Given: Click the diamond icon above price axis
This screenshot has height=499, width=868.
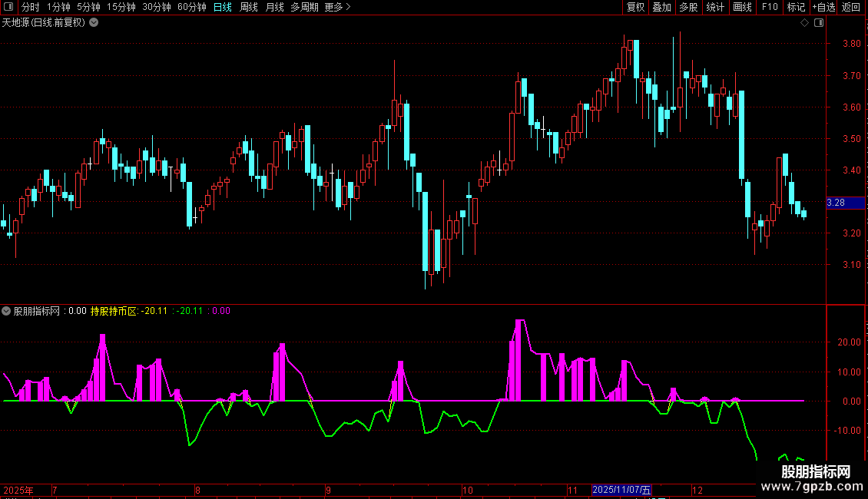Looking at the screenshot, I should (805, 23).
